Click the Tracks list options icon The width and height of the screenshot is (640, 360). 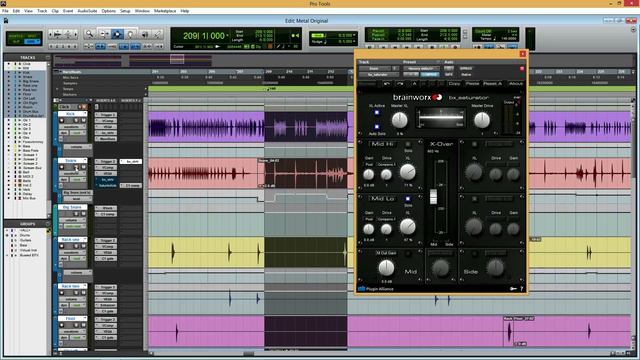[48, 58]
